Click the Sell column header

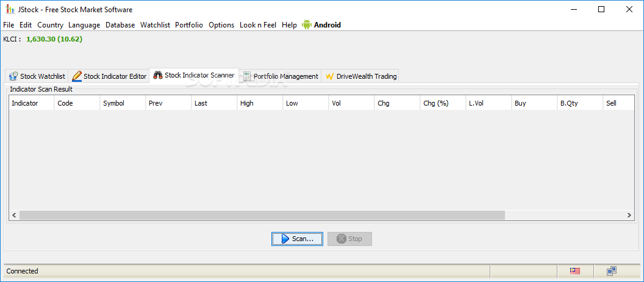tap(618, 103)
